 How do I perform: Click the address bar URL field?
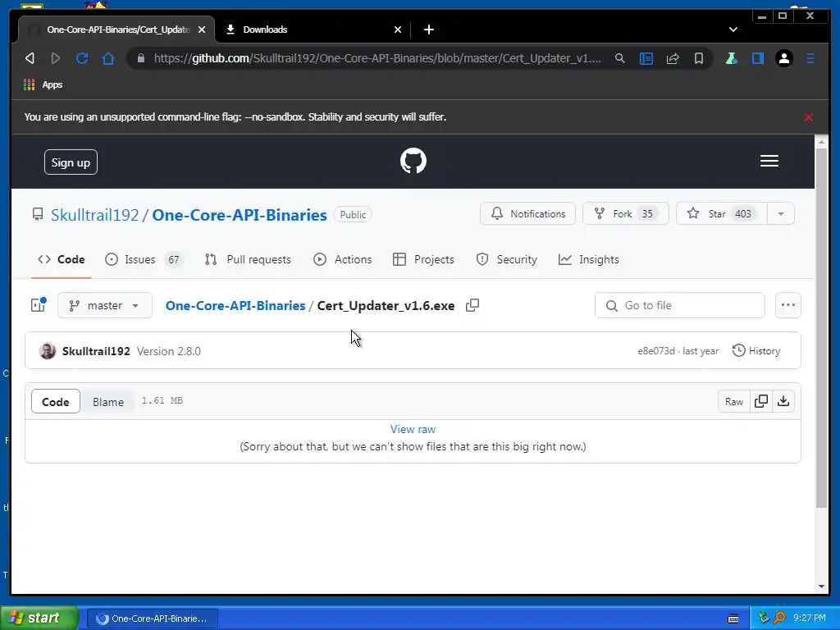click(x=377, y=58)
